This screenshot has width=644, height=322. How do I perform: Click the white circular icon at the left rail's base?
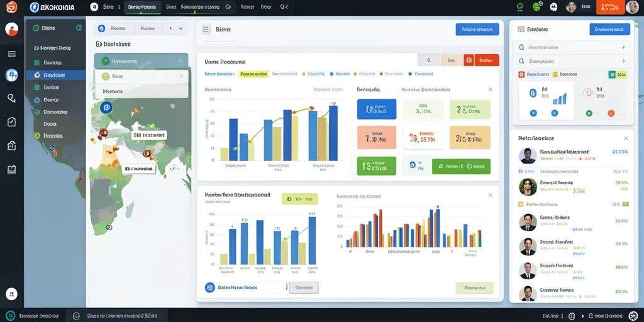tap(11, 294)
